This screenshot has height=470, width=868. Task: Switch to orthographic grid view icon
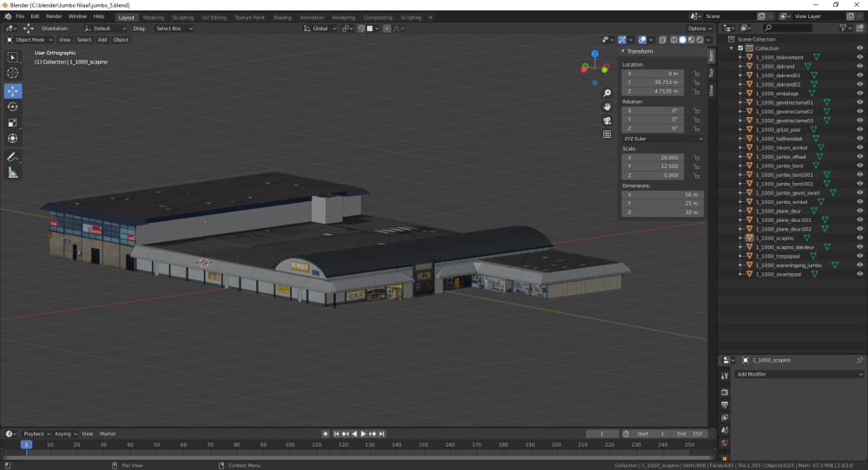[607, 134]
